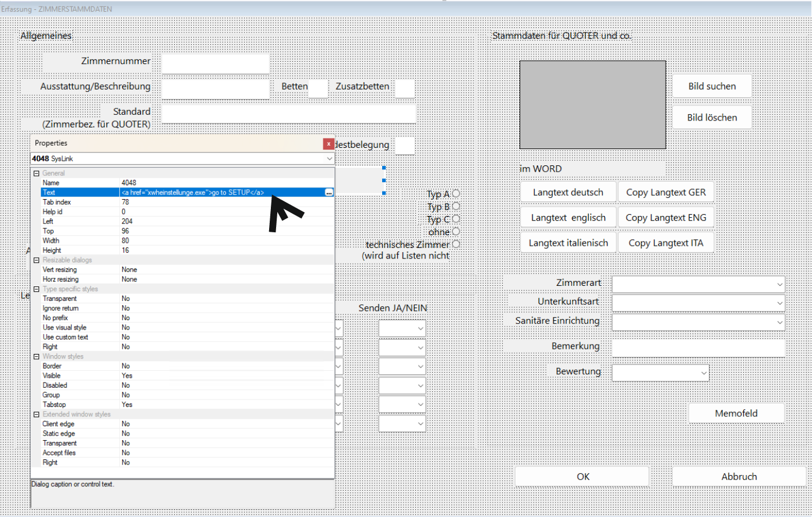The height and width of the screenshot is (517, 812).
Task: Select the Accept files property row
Action: pos(183,452)
